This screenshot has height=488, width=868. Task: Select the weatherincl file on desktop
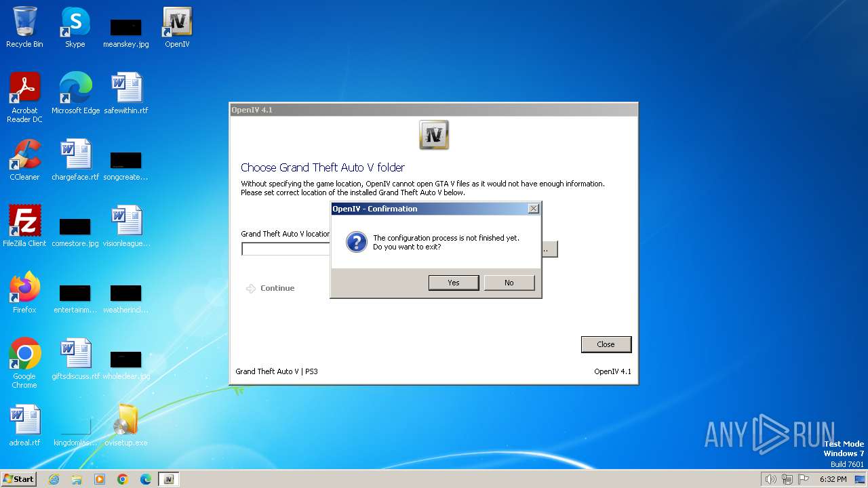click(x=126, y=298)
